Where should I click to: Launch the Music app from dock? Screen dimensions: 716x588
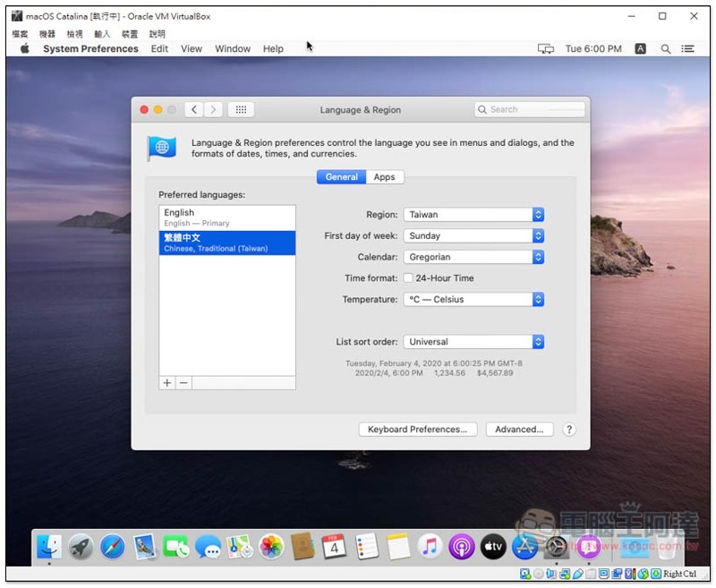pyautogui.click(x=430, y=547)
